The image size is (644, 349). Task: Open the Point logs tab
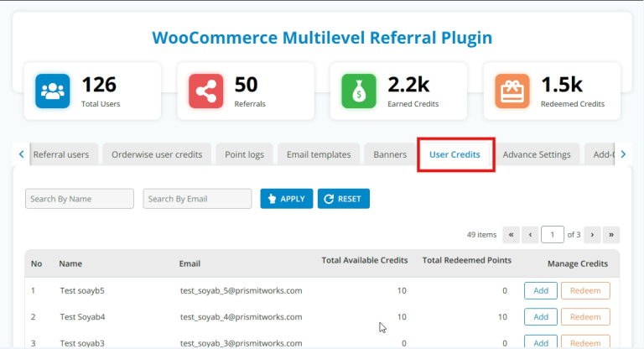click(x=244, y=154)
